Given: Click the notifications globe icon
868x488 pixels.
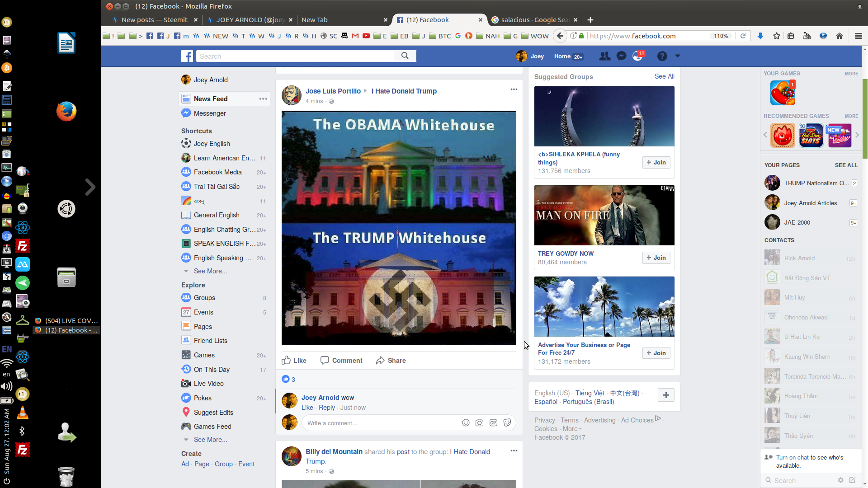Looking at the screenshot, I should [x=637, y=56].
